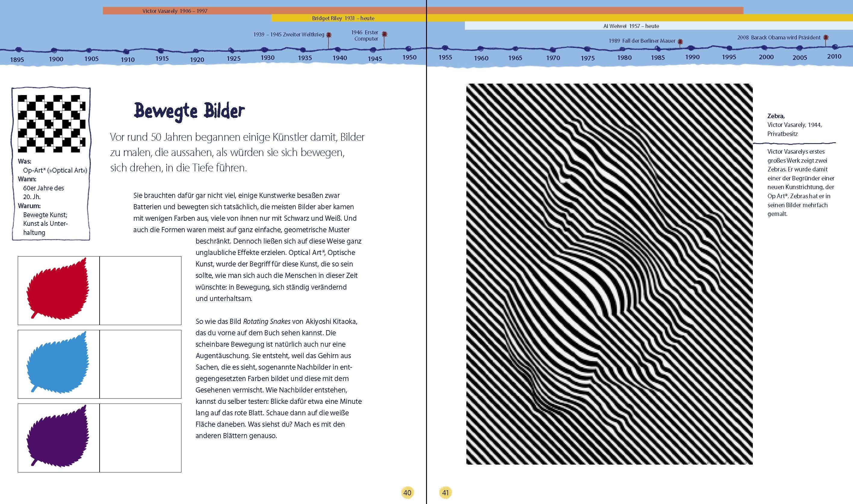Screen dimensions: 853x504
Task: Click the yellow Bridget Riley timeline bar
Action: [343, 18]
